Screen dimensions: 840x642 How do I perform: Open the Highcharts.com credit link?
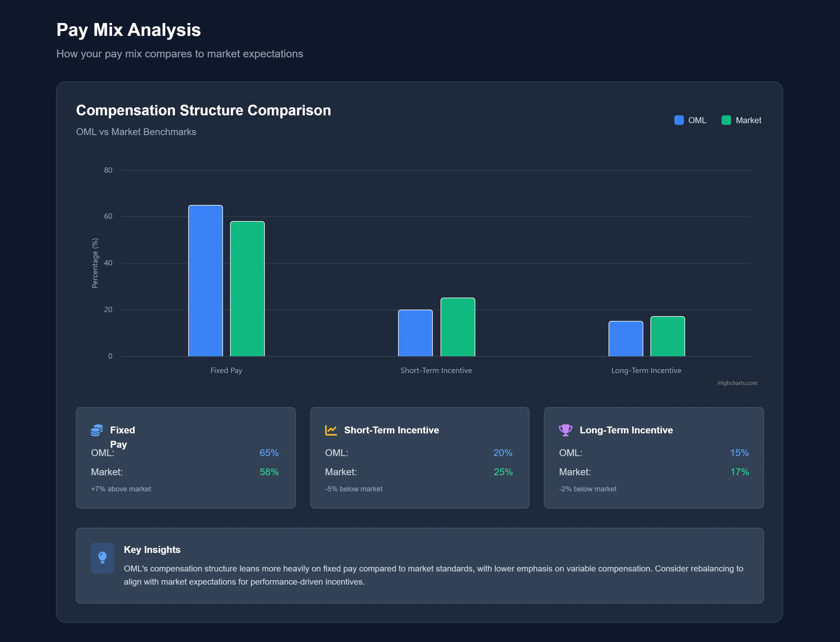click(737, 383)
